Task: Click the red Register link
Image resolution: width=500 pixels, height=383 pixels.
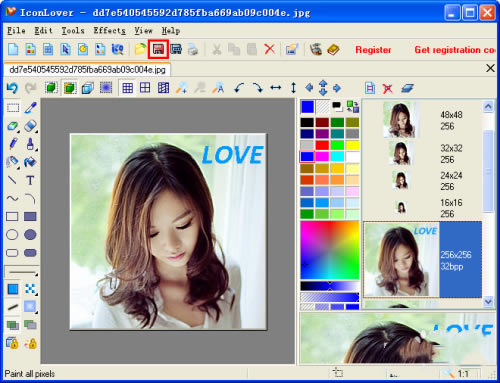Action: click(373, 50)
